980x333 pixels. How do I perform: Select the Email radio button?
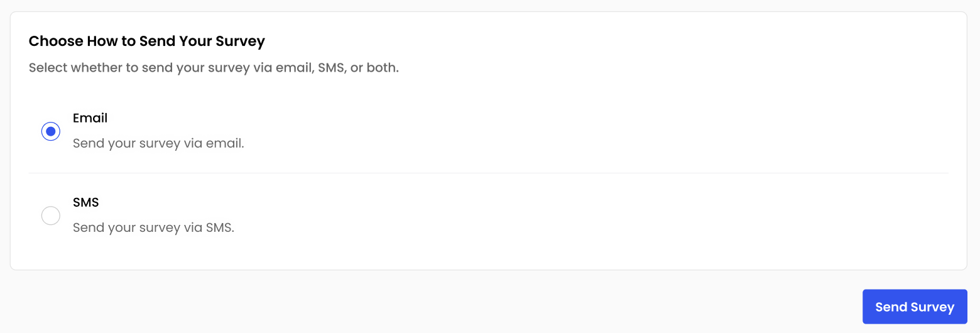click(51, 131)
